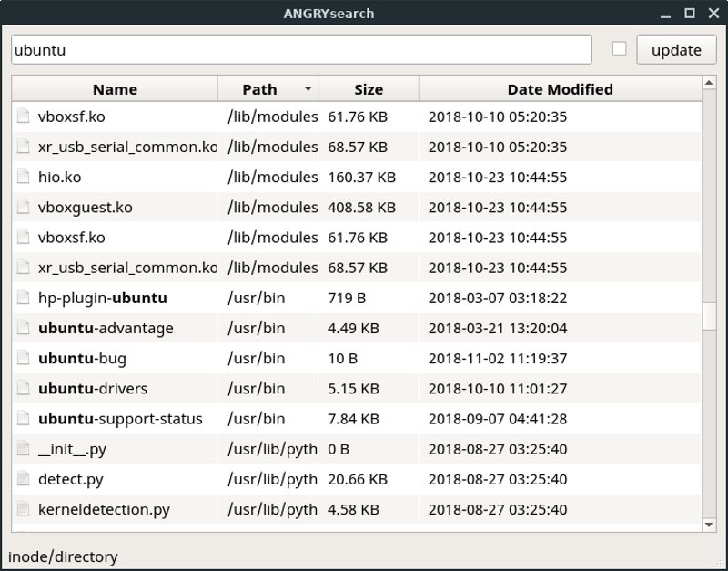Screen dimensions: 728x571
Task: Click the icon next to detect.py
Action: click(22, 479)
